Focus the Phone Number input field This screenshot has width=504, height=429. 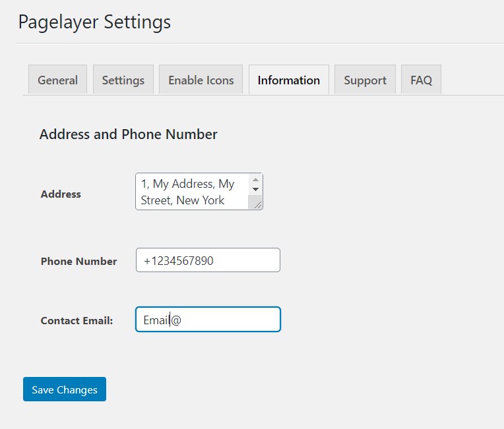208,260
